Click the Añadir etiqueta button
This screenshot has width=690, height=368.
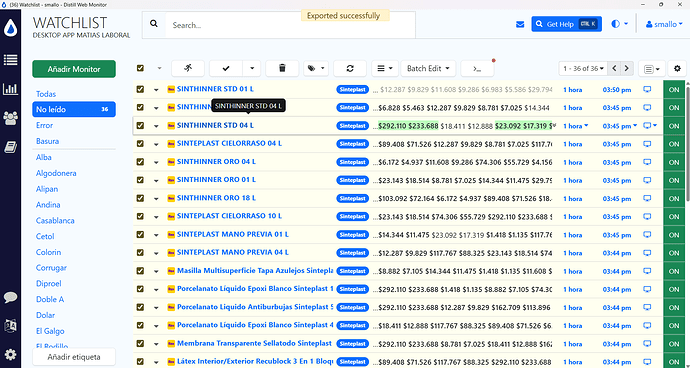coord(74,357)
